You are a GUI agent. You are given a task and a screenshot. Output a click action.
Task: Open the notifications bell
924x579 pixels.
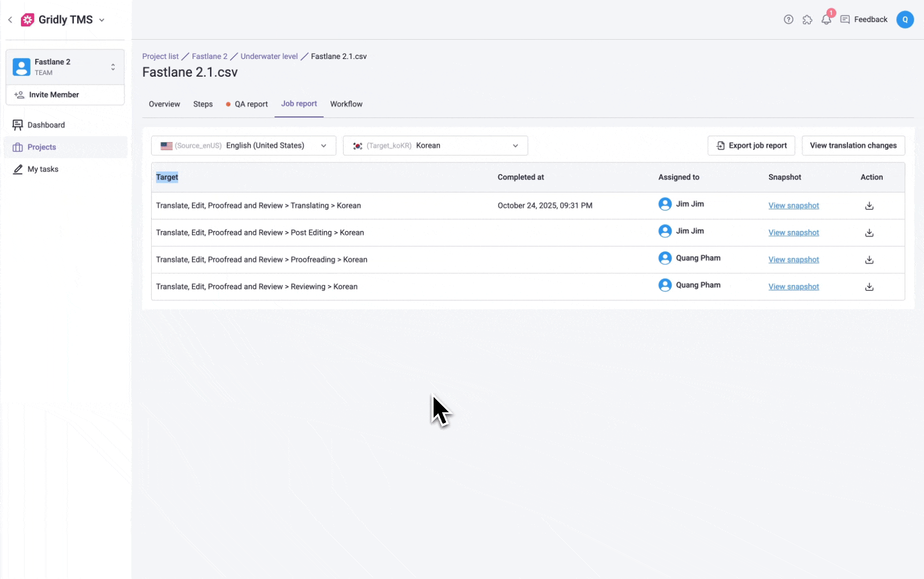826,19
